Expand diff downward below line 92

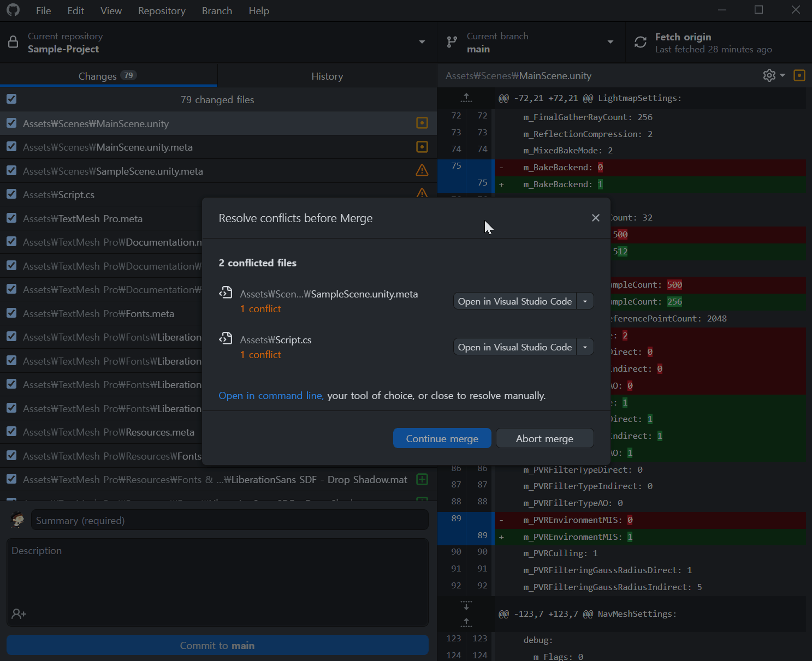pos(466,605)
